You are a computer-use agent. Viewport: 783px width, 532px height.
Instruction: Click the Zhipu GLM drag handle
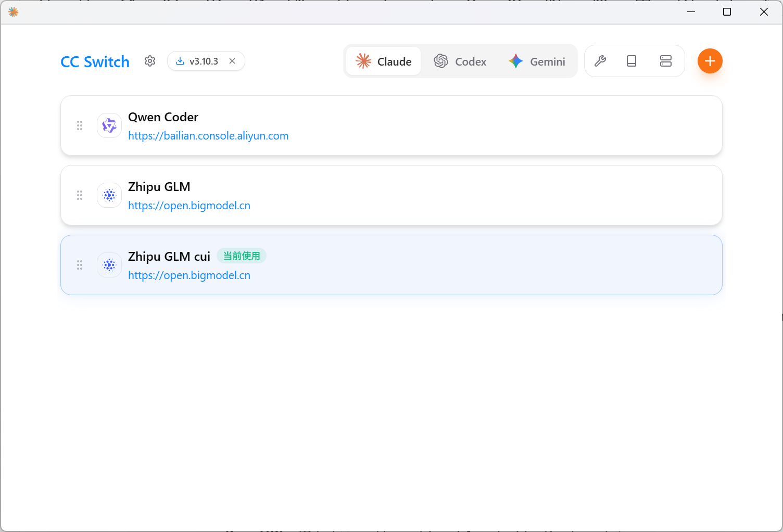[x=80, y=195]
